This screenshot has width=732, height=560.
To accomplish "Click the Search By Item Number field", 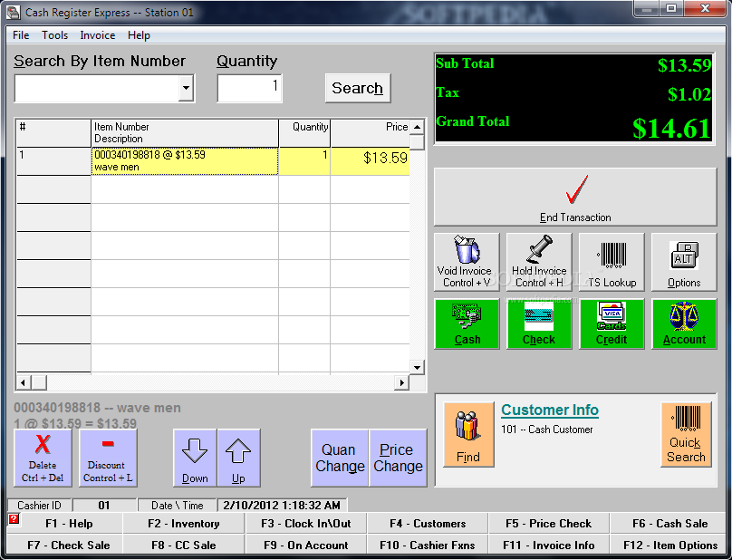I will (97, 88).
